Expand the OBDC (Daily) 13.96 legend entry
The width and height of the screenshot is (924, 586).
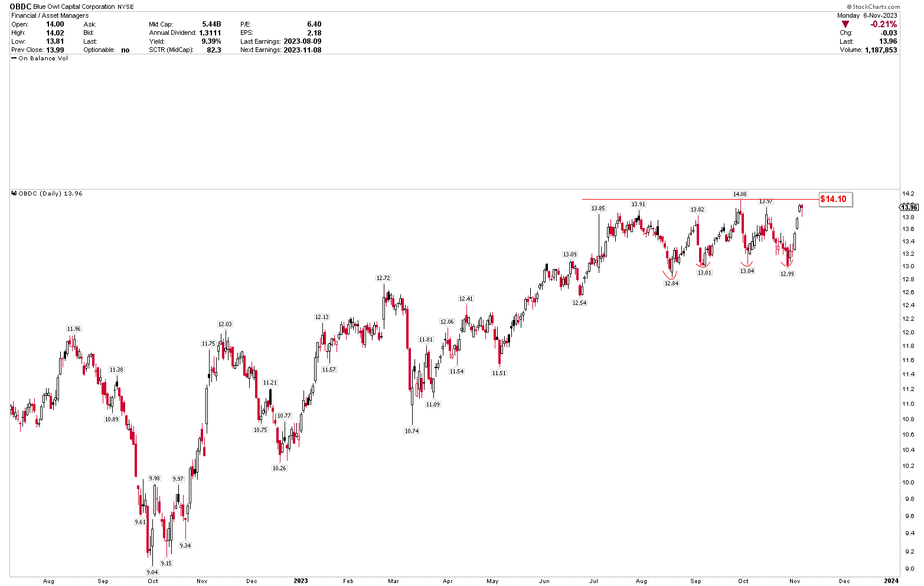(x=51, y=193)
